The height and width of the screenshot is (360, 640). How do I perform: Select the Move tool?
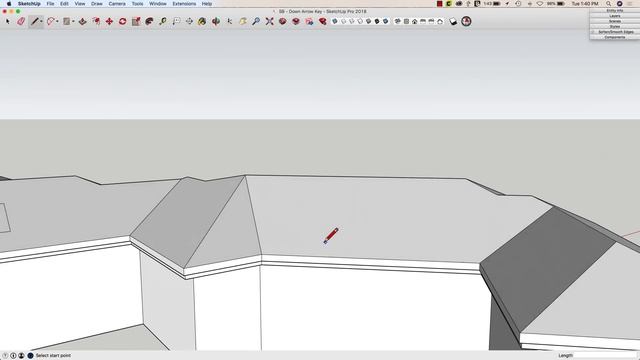click(x=109, y=21)
